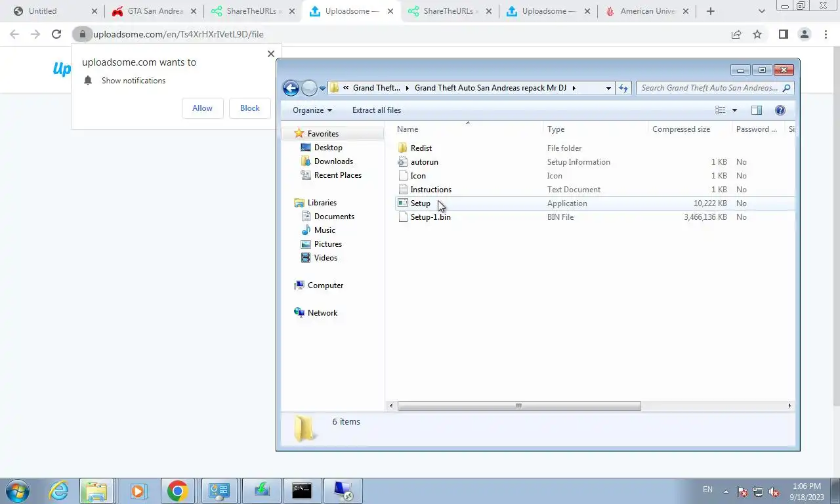Close the notification permission popup
Screen dimensions: 840x504
click(x=271, y=54)
